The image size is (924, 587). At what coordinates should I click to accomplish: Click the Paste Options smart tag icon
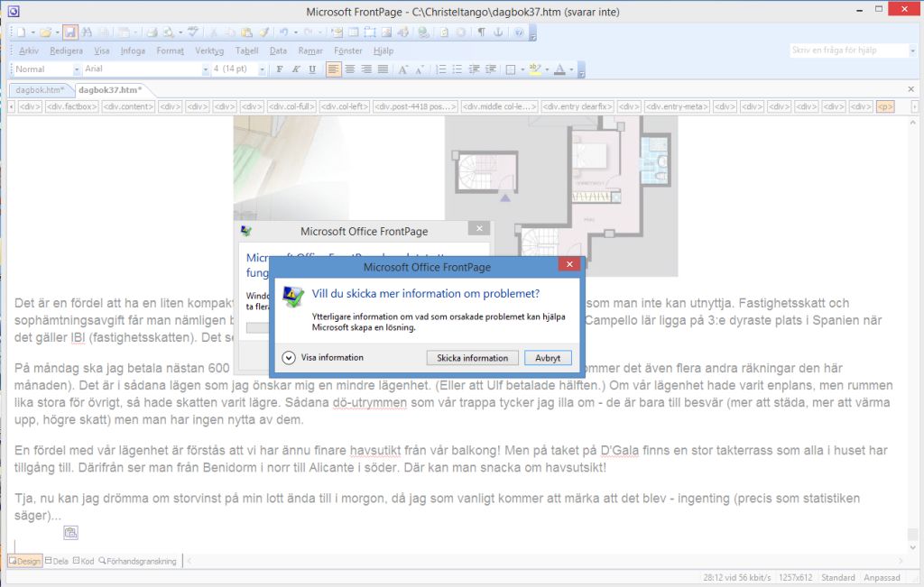click(x=70, y=532)
